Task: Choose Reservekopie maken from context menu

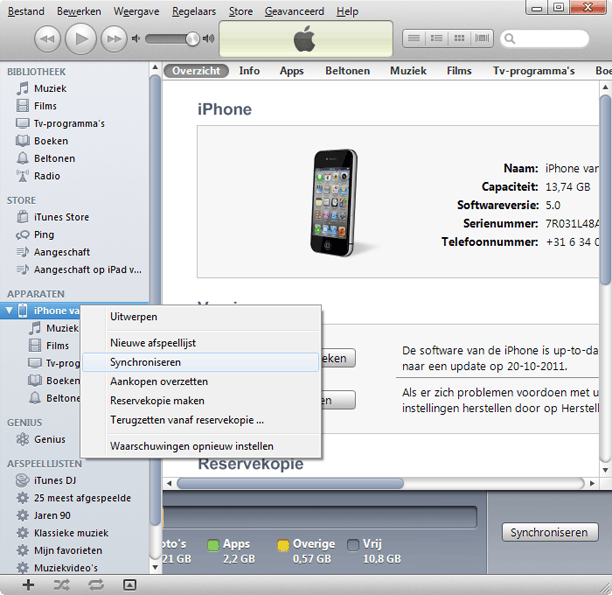Action: [x=201, y=401]
